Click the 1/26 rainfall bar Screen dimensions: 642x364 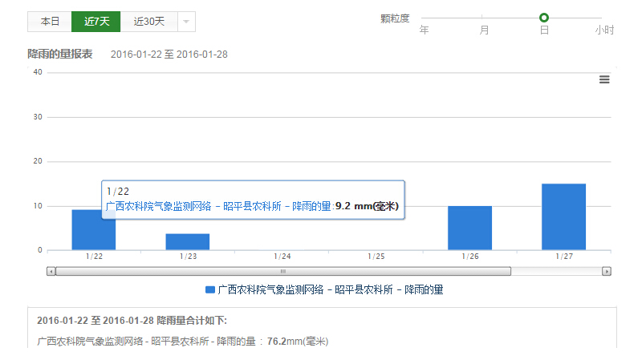pyautogui.click(x=469, y=228)
